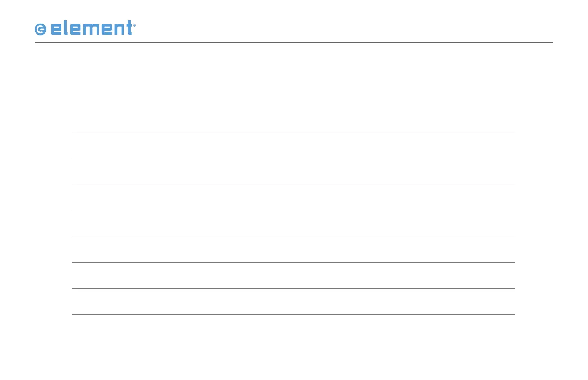588x380 pixels.
Task: Select the sixth blank ruled row
Action: (293, 276)
